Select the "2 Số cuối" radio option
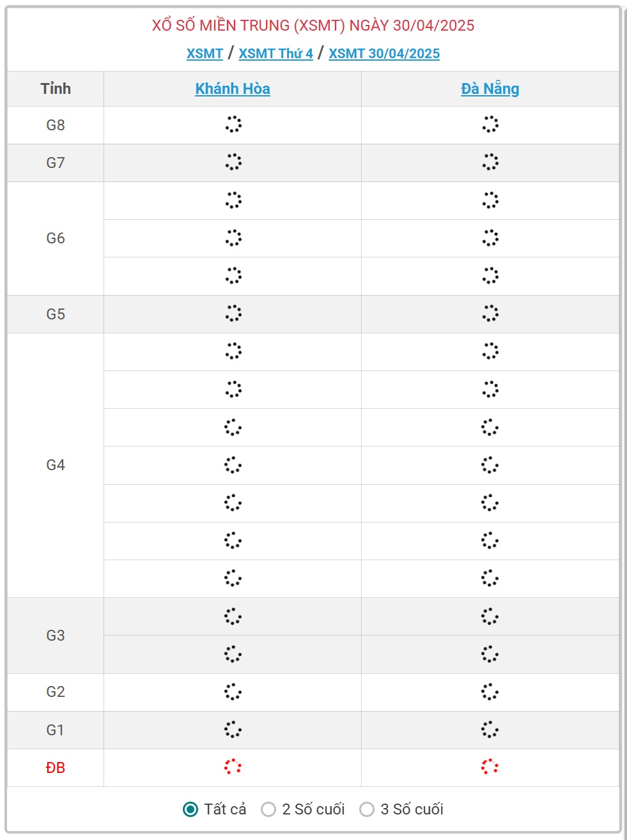The height and width of the screenshot is (840, 627). click(268, 809)
